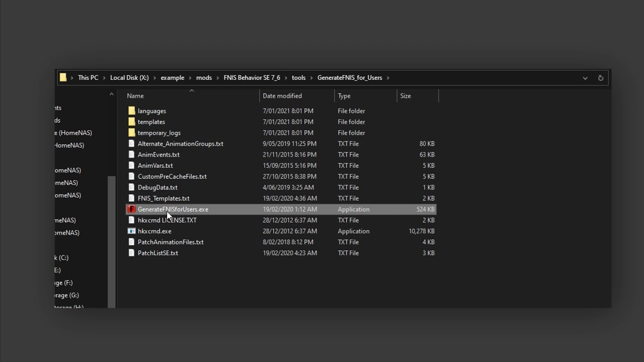644x362 pixels.
Task: Click the Alternate_AnimationGroups.txt file icon
Action: [x=132, y=144]
